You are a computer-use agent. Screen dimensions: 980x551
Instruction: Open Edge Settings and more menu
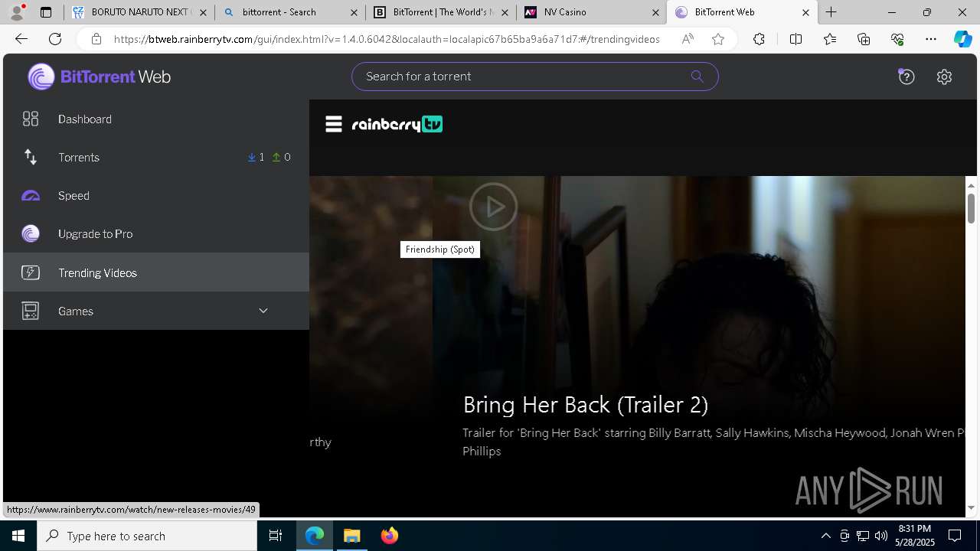tap(931, 39)
